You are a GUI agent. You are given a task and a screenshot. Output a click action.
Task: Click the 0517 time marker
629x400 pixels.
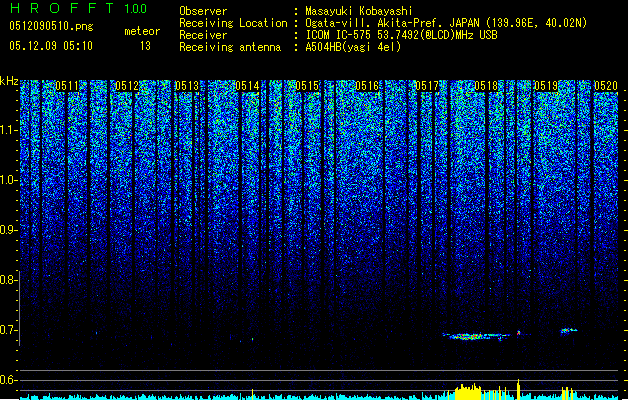tap(427, 86)
